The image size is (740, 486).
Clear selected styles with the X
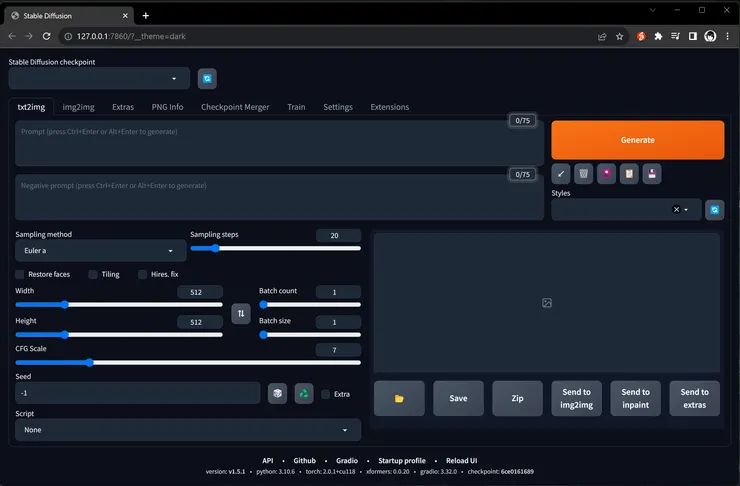tap(676, 209)
